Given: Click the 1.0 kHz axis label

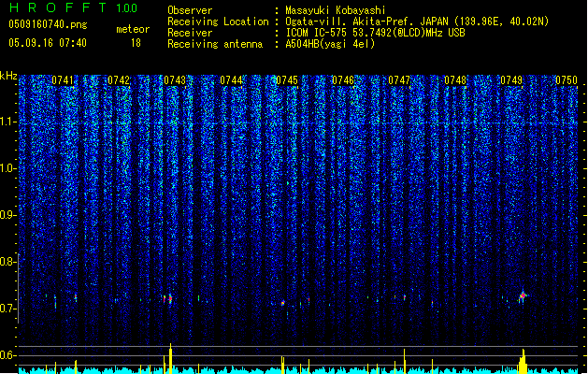Looking at the screenshot, I should (x=8, y=168).
